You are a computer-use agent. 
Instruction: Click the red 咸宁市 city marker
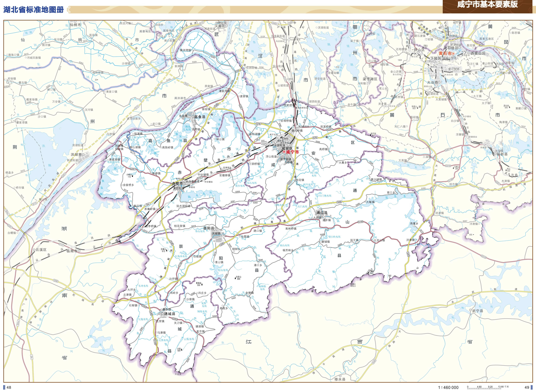coord(284,152)
